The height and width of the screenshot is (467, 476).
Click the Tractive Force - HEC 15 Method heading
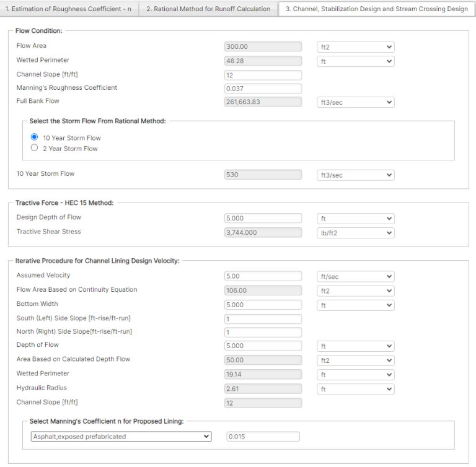(x=64, y=203)
